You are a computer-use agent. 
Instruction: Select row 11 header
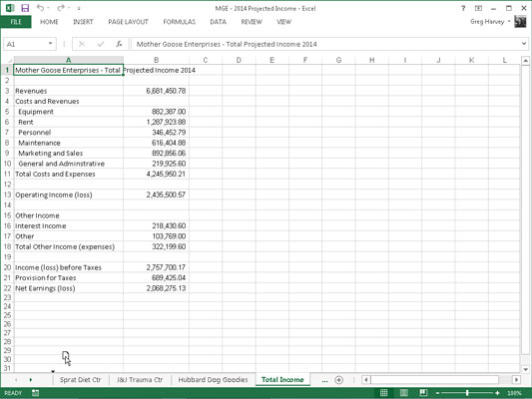click(7, 174)
